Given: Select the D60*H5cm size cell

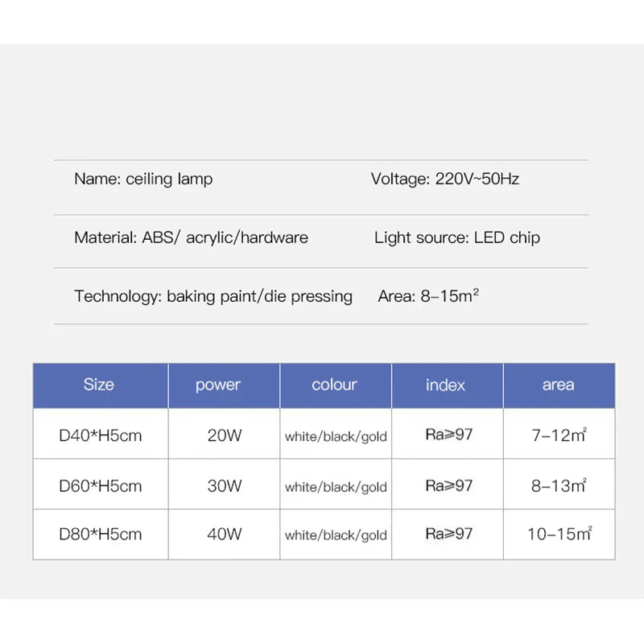Looking at the screenshot, I should pyautogui.click(x=101, y=485).
